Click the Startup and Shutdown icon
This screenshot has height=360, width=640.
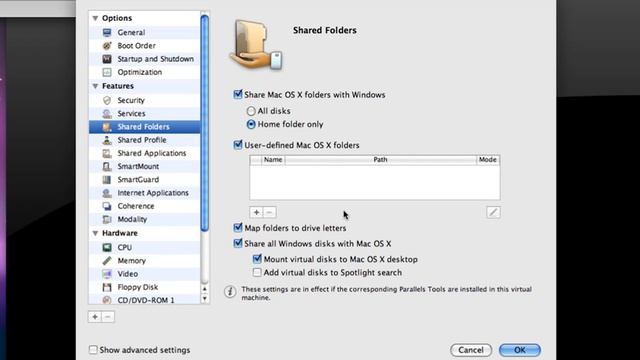[107, 59]
